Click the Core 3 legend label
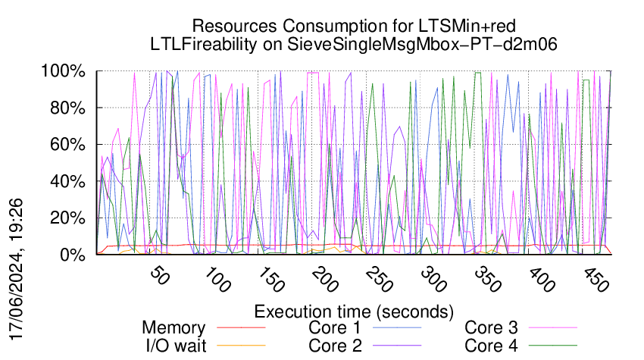Image resolution: width=644 pixels, height=360 pixels. [x=491, y=328]
